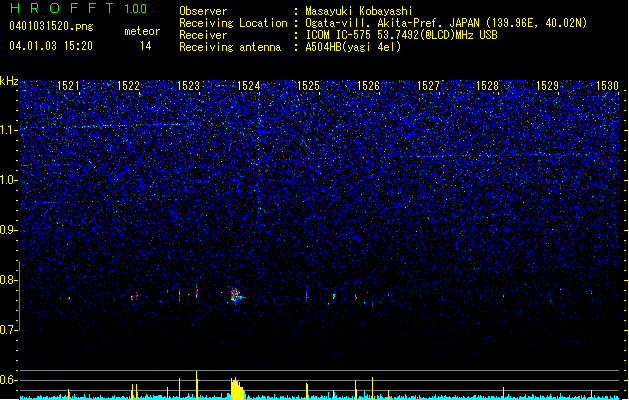Click antenna text A504HB(yagi 4el)
629x400 pixels.
click(353, 47)
